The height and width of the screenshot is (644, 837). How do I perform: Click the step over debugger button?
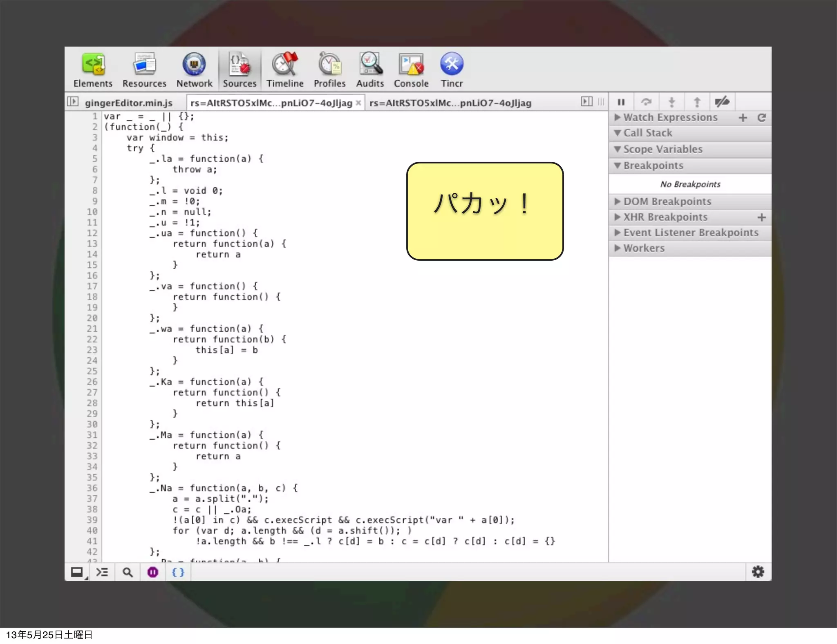(x=646, y=102)
